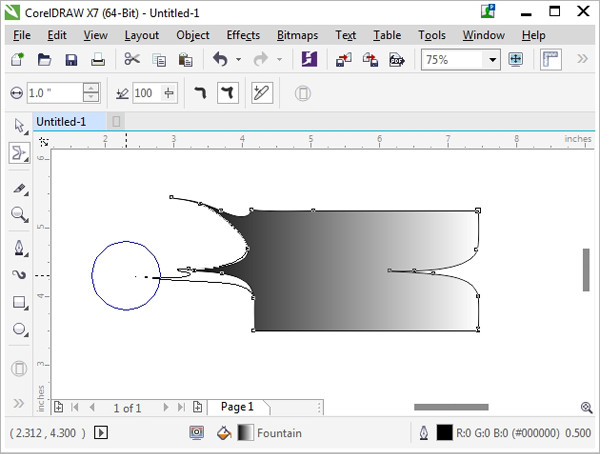Adjust nib size with spinner arrows
This screenshot has height=454, width=600.
click(91, 93)
